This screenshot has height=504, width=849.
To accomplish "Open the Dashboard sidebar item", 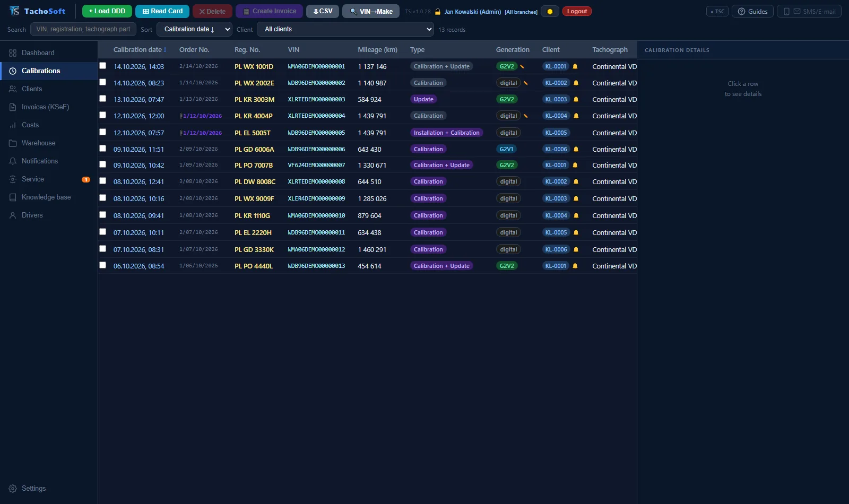I will pos(49,53).
